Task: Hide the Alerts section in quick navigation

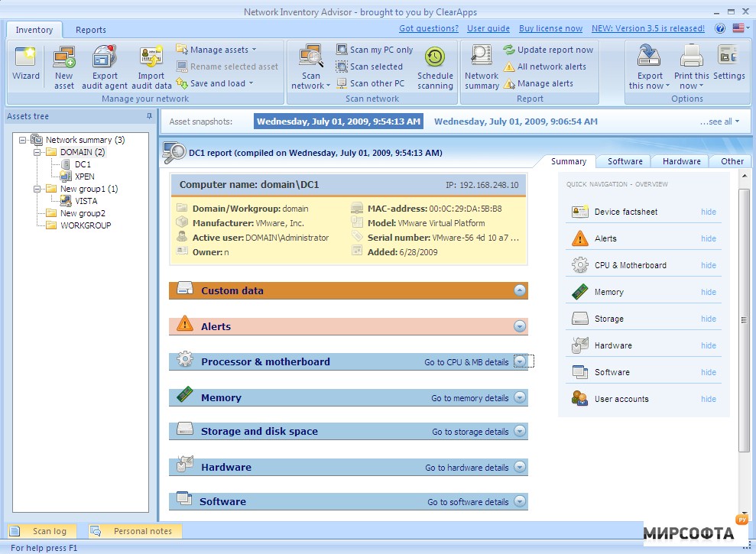Action: [709, 238]
